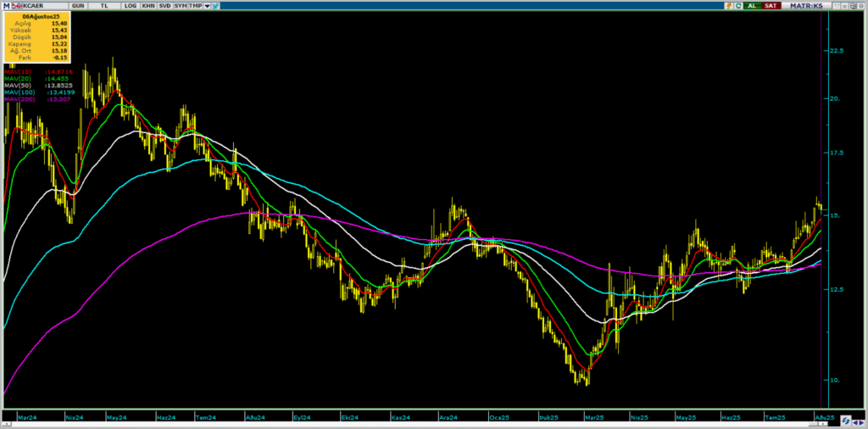Click the lightning bolt icon
Viewport: 868px width, 429px height.
pyautogui.click(x=727, y=5)
